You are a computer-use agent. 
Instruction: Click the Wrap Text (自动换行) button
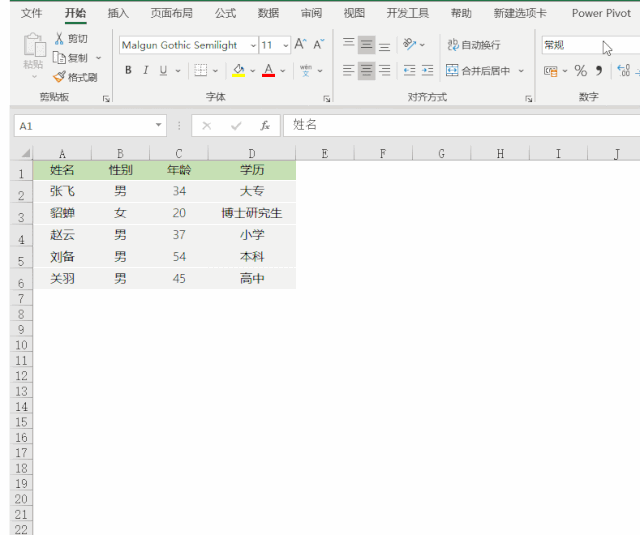[x=474, y=44]
